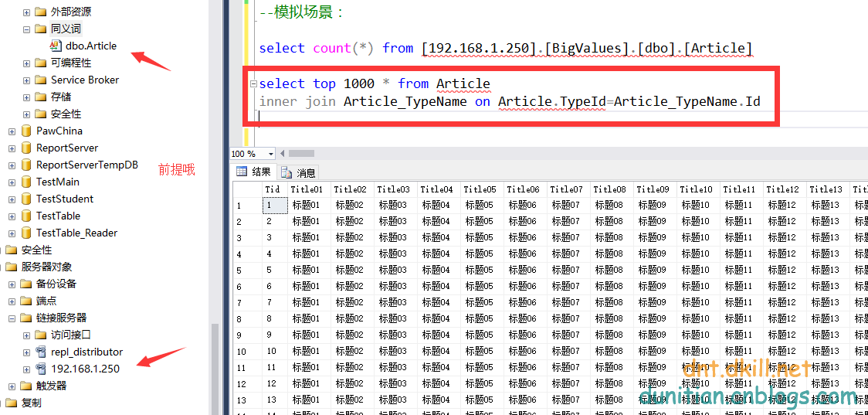Click the PawChina database icon

pyautogui.click(x=26, y=131)
